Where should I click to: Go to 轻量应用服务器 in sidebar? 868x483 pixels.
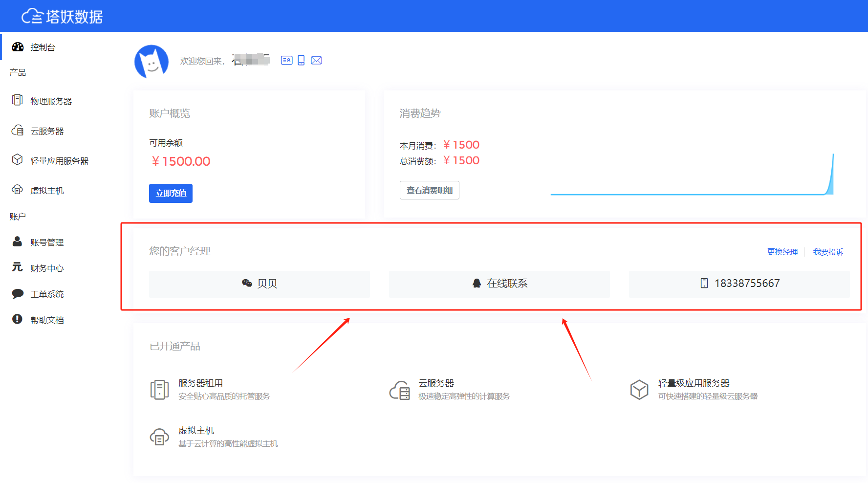[59, 161]
